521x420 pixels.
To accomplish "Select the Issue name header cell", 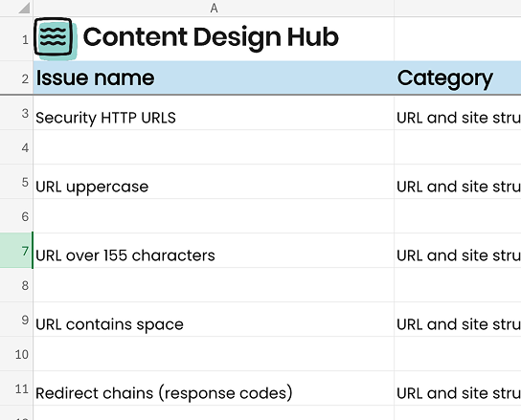I will pos(214,77).
